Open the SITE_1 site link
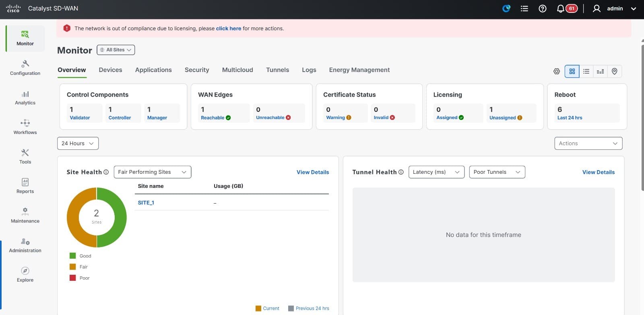Image resolution: width=644 pixels, height=315 pixels. (146, 203)
